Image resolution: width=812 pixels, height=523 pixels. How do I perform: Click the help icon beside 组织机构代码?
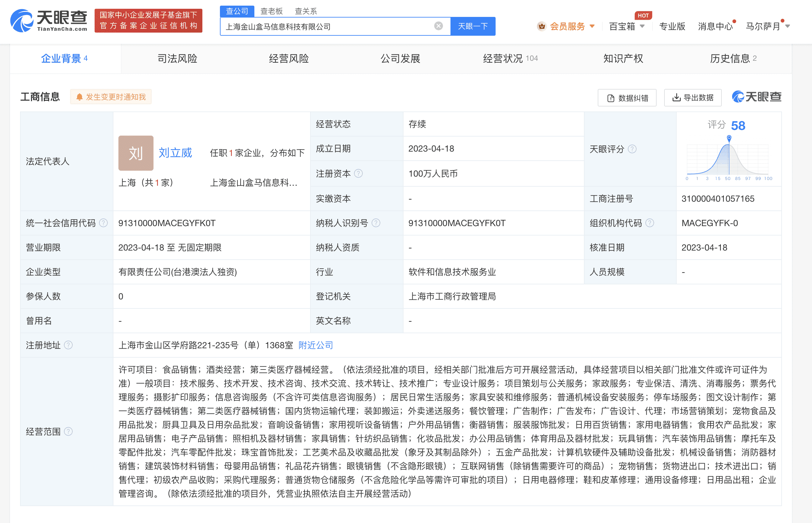pos(650,223)
